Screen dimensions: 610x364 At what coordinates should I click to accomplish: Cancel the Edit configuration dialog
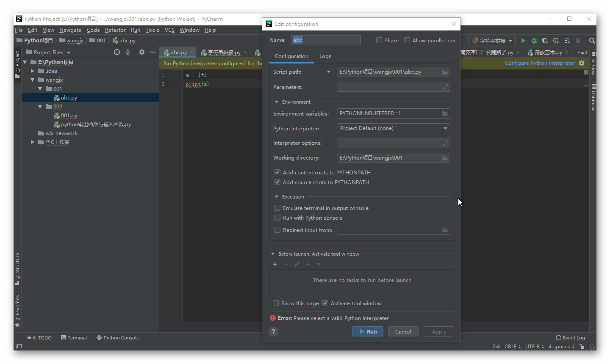point(403,331)
